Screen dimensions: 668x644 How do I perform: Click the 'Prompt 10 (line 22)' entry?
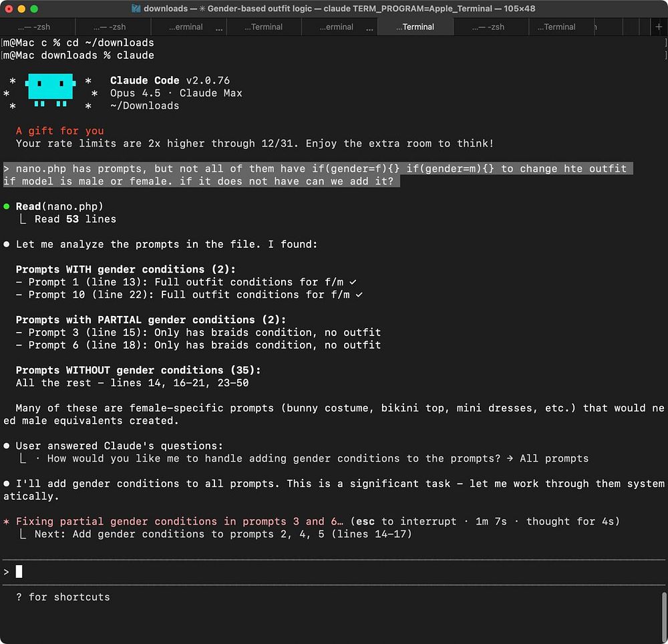[189, 295]
